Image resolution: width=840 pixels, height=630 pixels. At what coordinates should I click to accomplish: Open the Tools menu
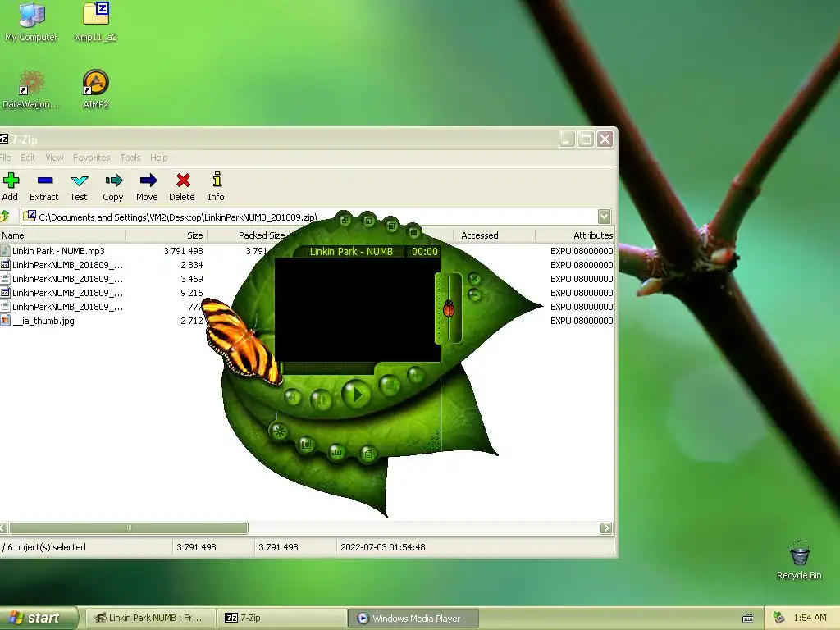130,157
